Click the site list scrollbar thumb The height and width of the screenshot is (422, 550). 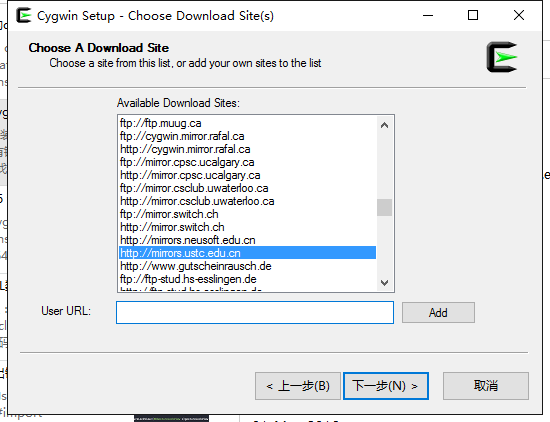pyautogui.click(x=384, y=208)
